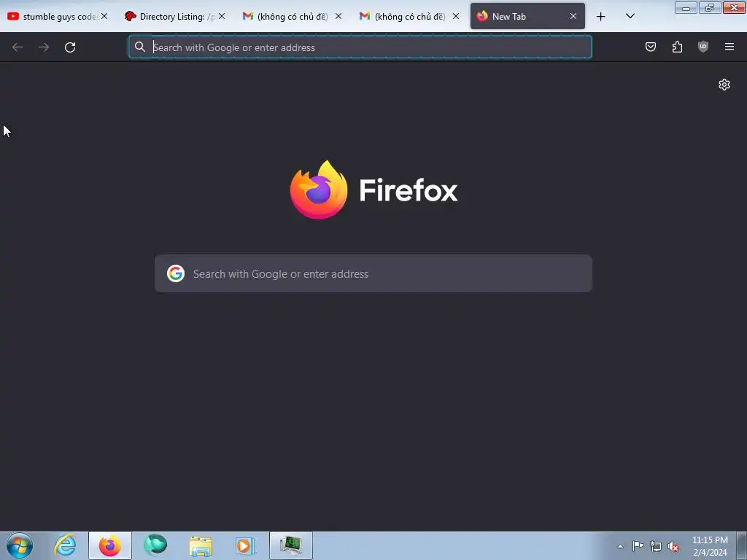
Task: Go back one page
Action: coord(18,47)
